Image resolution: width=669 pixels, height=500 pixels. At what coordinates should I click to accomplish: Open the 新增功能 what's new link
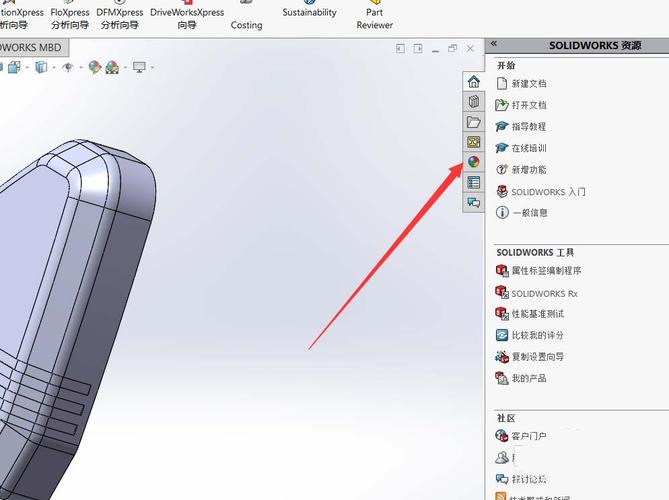coord(521,169)
